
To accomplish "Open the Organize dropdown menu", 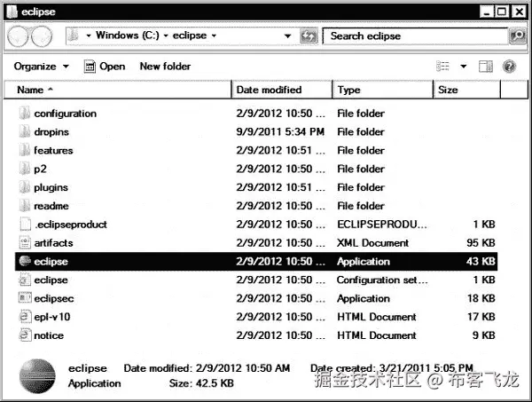I will click(41, 67).
